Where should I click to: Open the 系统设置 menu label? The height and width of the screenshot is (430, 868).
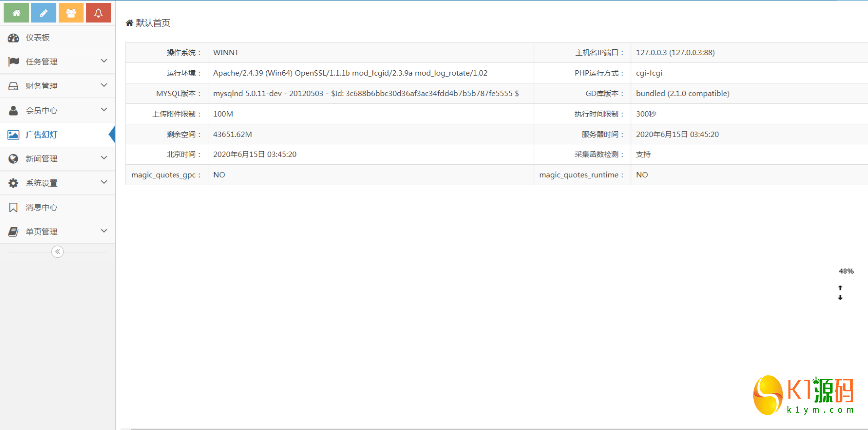point(42,183)
